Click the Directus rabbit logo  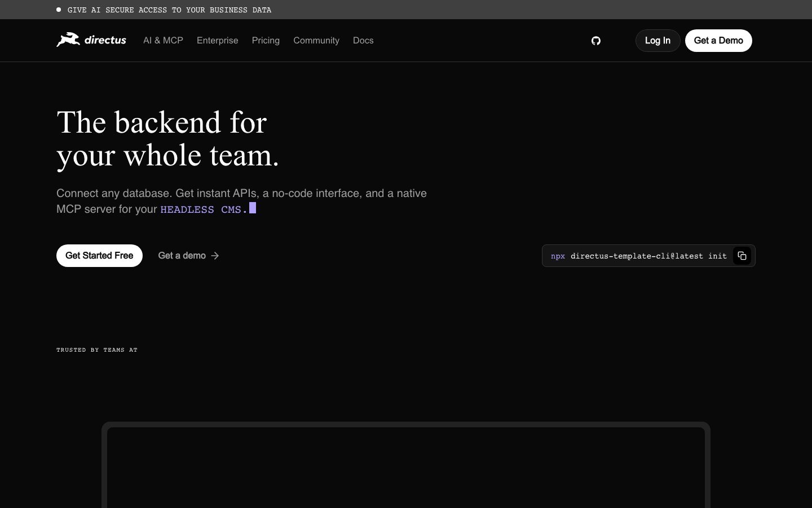pyautogui.click(x=91, y=40)
